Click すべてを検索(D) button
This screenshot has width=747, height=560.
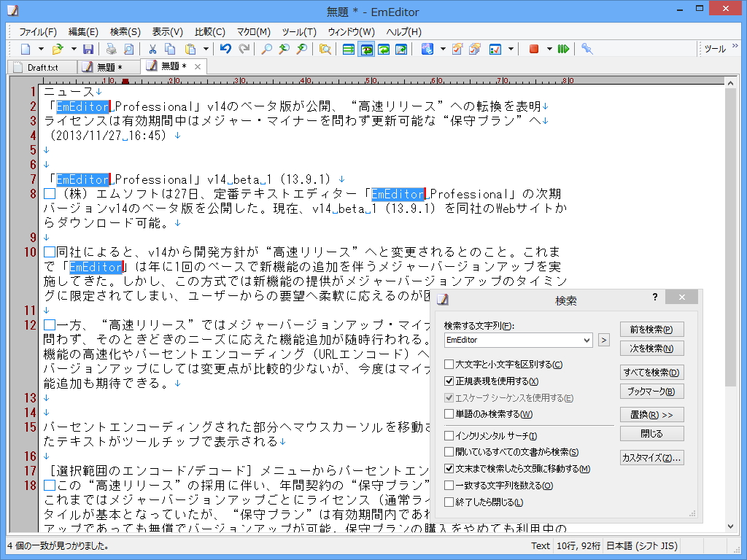[651, 373]
